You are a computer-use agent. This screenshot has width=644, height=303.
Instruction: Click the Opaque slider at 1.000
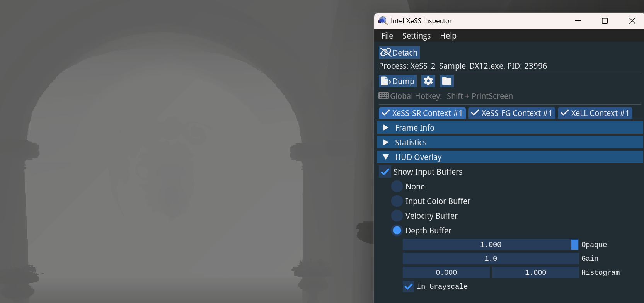[x=491, y=245]
